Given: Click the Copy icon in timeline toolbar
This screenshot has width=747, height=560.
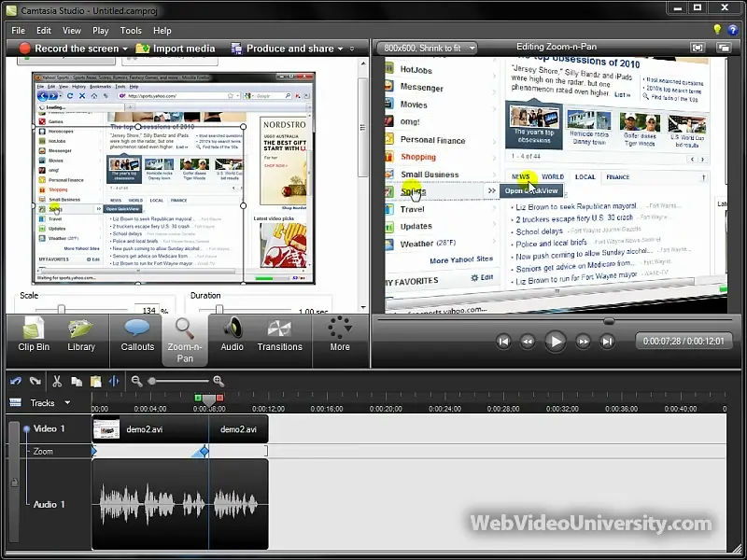Looking at the screenshot, I should click(77, 382).
